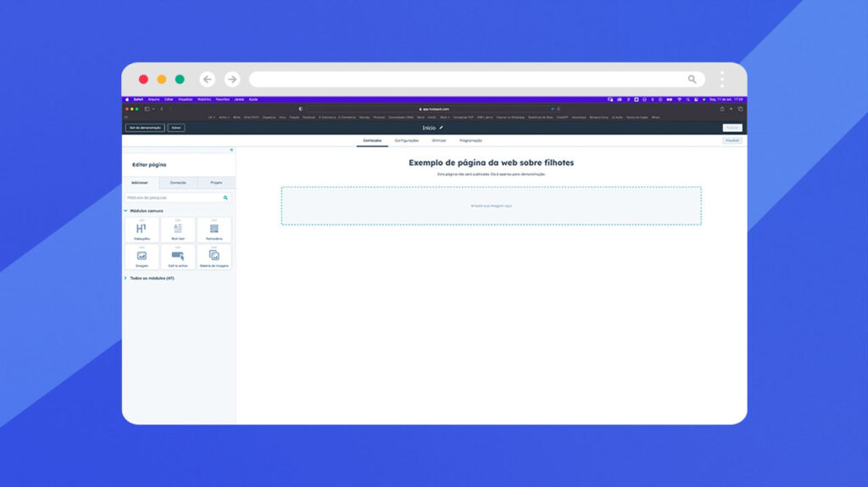Select the Imagem module icon

(x=142, y=256)
